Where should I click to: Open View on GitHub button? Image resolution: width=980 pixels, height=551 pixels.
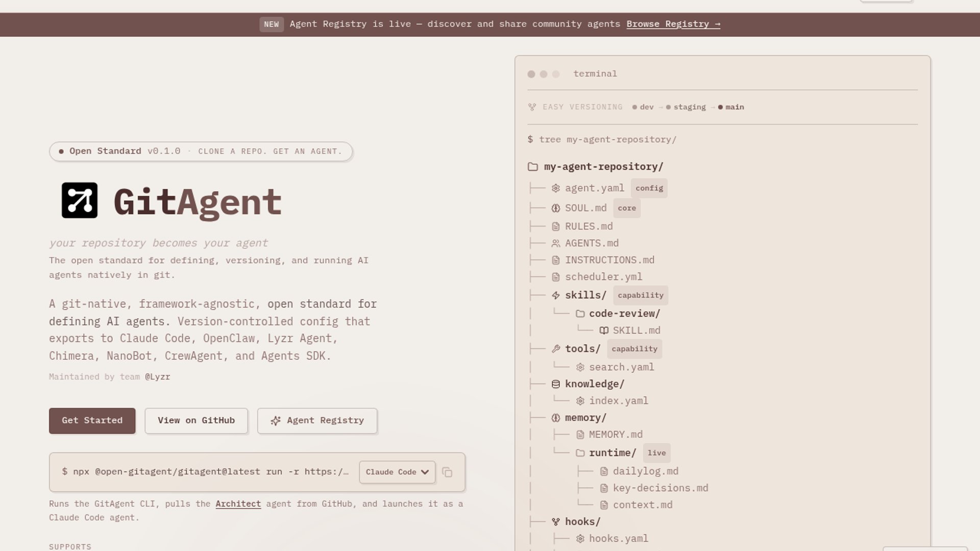tap(196, 421)
